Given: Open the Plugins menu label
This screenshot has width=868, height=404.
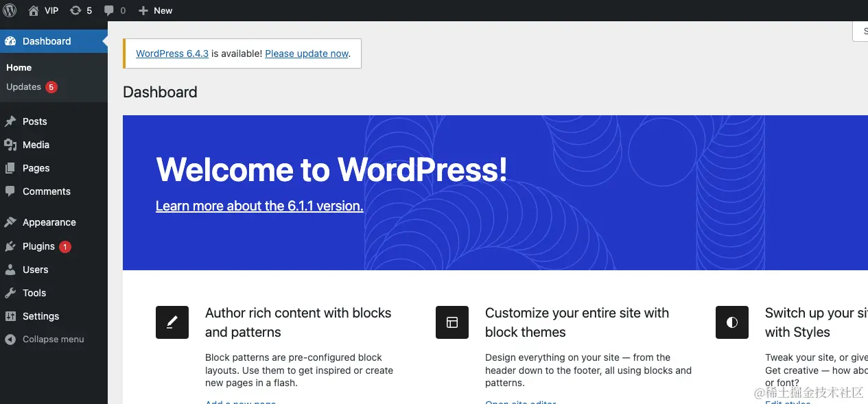Looking at the screenshot, I should 38,246.
